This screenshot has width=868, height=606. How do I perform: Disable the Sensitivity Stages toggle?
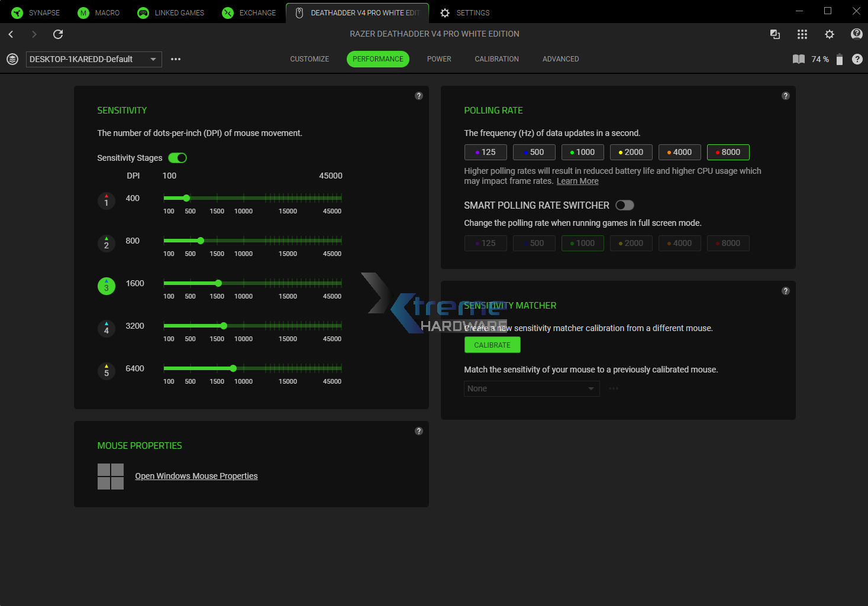click(177, 158)
